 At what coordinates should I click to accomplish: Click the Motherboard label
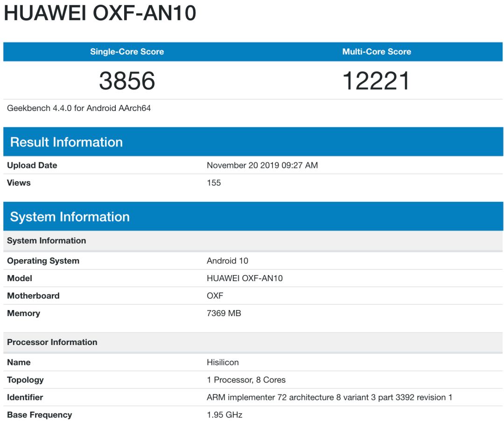pos(34,296)
